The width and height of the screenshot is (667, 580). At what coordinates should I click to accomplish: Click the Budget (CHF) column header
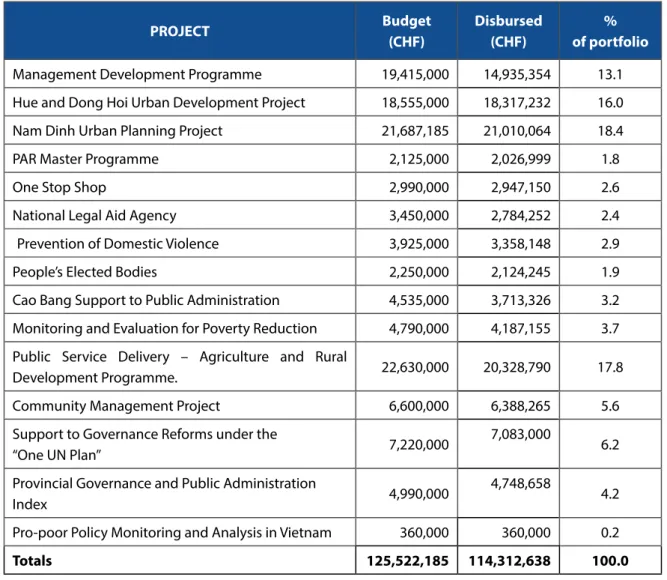coord(406,31)
